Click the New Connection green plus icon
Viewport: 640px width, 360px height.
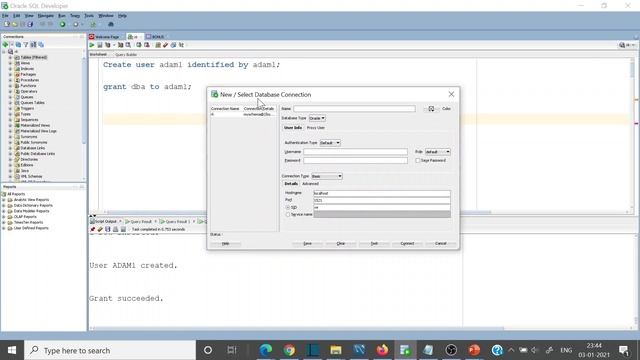[x=5, y=44]
